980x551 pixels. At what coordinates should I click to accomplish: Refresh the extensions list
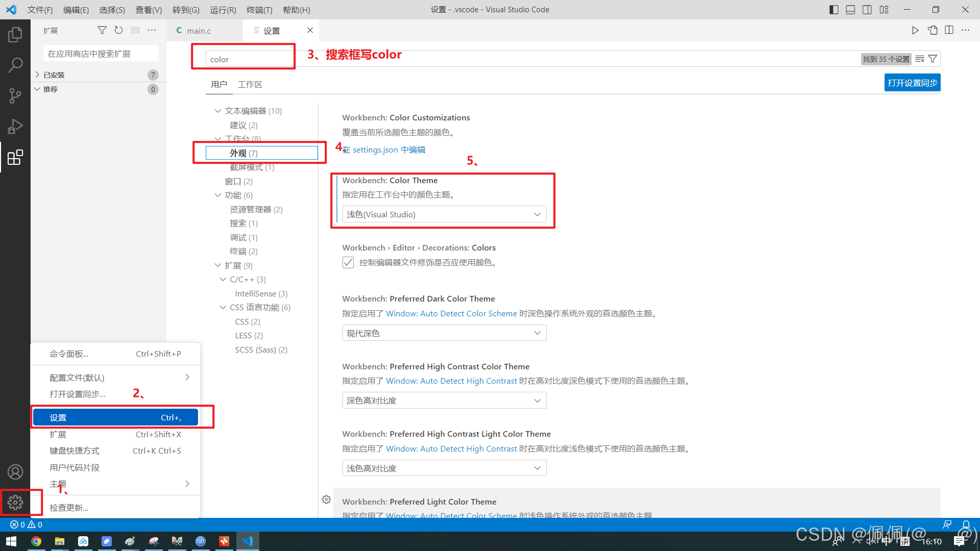pyautogui.click(x=118, y=30)
